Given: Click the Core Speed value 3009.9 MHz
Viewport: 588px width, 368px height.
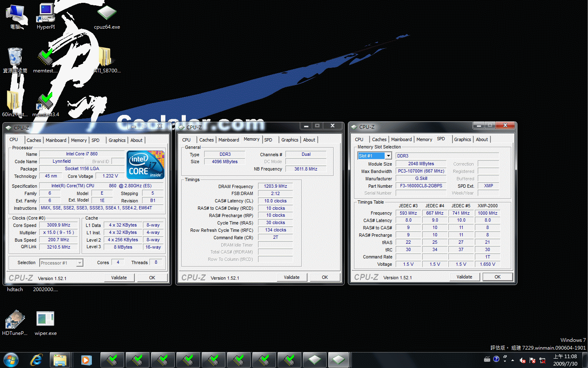Looking at the screenshot, I should coord(58,225).
